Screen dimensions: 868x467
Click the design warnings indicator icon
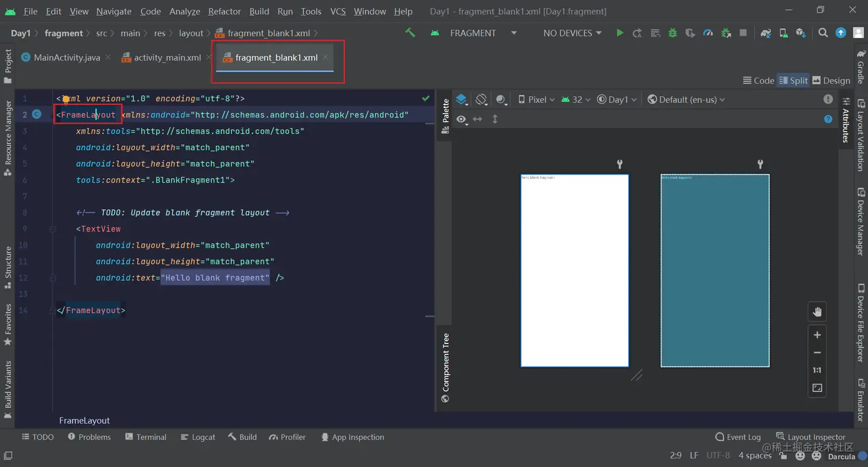[x=828, y=99]
